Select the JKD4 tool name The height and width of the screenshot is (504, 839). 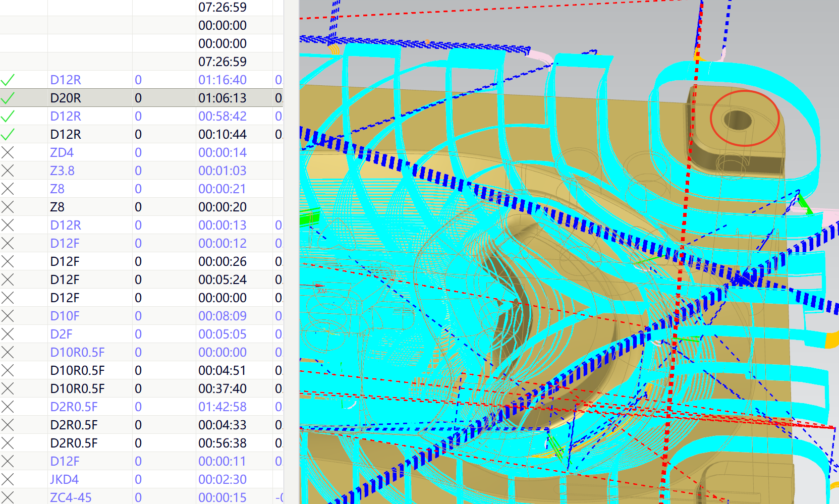pos(65,479)
